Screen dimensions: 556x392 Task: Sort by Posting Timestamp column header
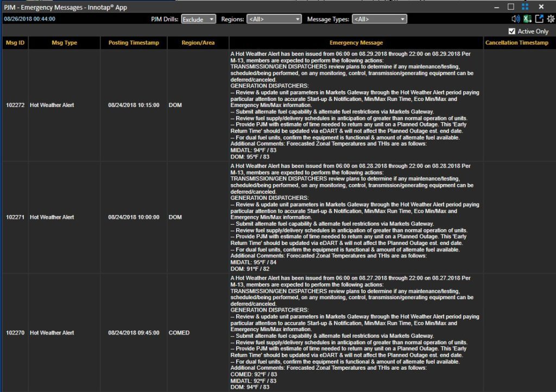(134, 42)
